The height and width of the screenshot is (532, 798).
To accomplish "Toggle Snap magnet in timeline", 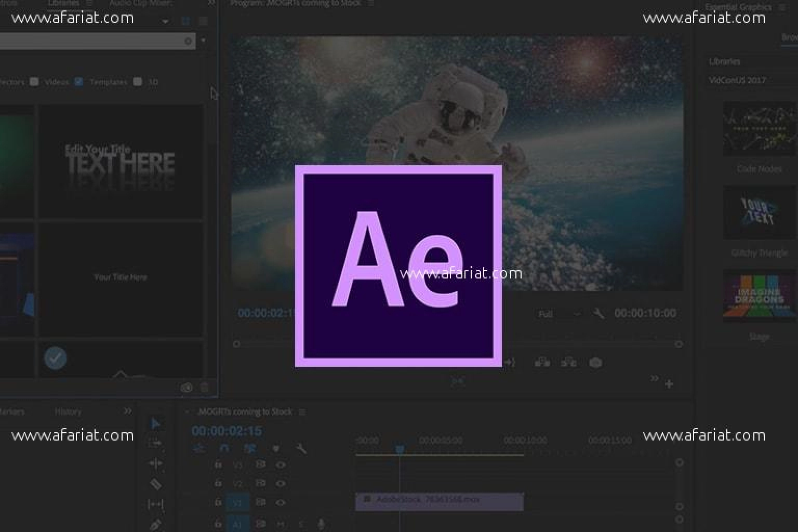I will pyautogui.click(x=224, y=448).
